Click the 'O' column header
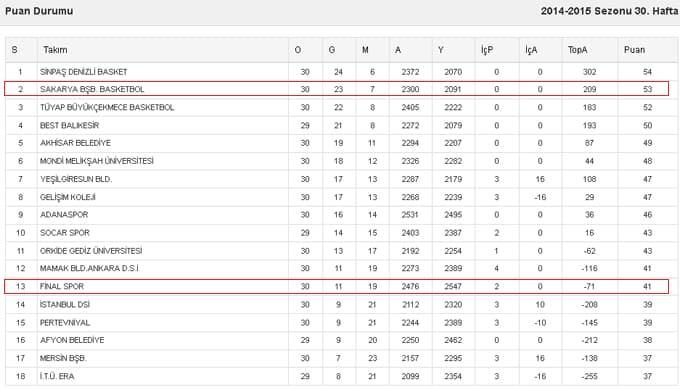The width and height of the screenshot is (680, 390). [x=298, y=50]
